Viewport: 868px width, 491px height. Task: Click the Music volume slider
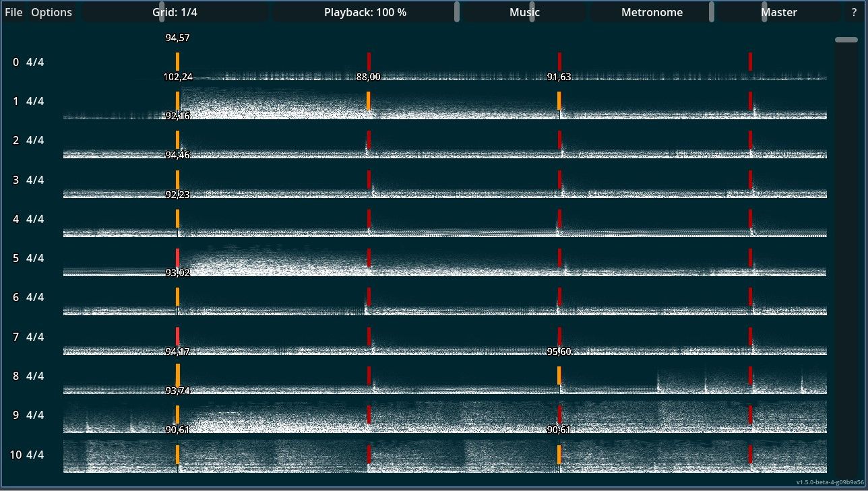[524, 12]
